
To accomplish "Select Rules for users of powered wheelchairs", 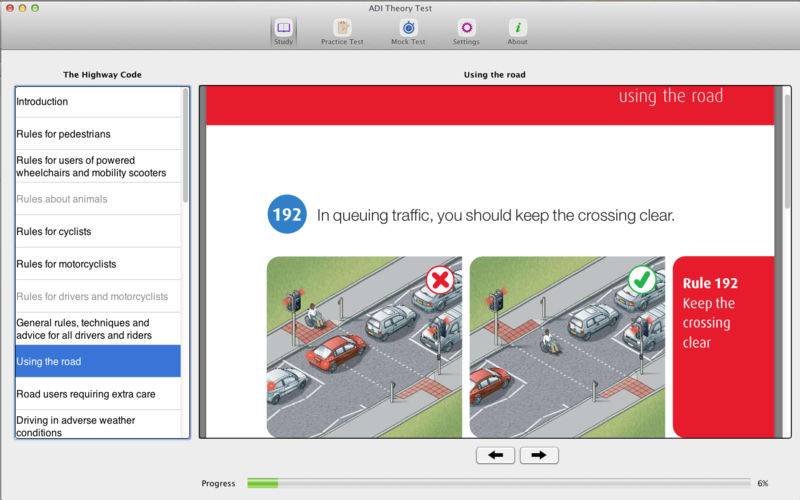I will coord(98,166).
